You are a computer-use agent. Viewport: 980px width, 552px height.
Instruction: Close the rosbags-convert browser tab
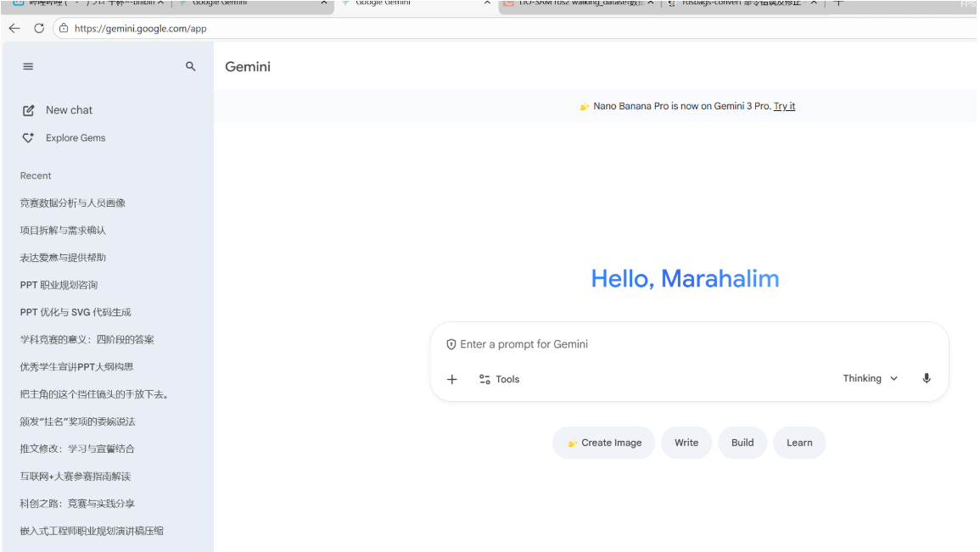(814, 3)
